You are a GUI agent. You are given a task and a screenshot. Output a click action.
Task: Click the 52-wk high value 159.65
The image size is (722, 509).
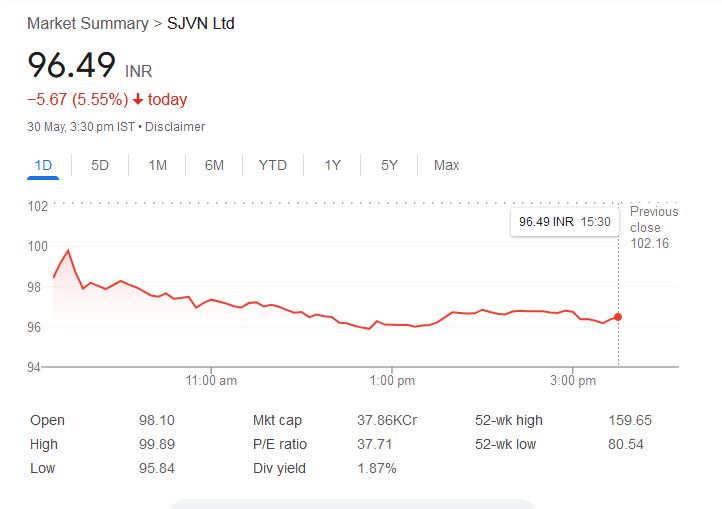630,421
